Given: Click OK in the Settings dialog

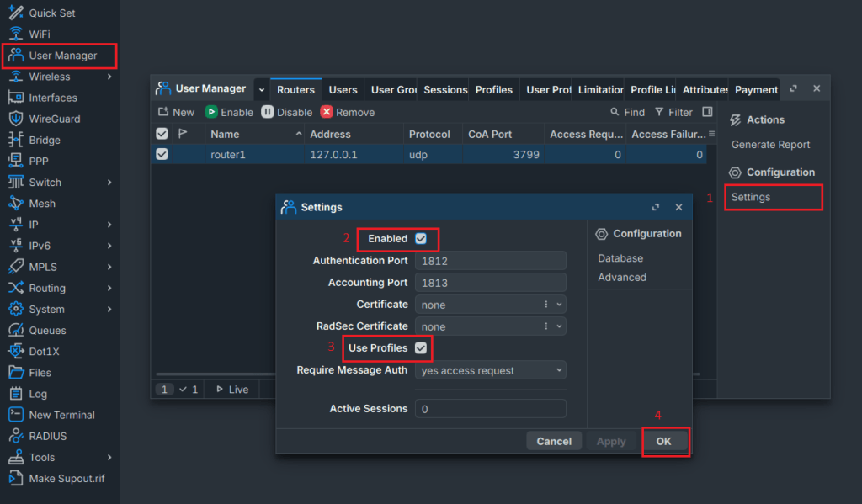Looking at the screenshot, I should point(663,442).
